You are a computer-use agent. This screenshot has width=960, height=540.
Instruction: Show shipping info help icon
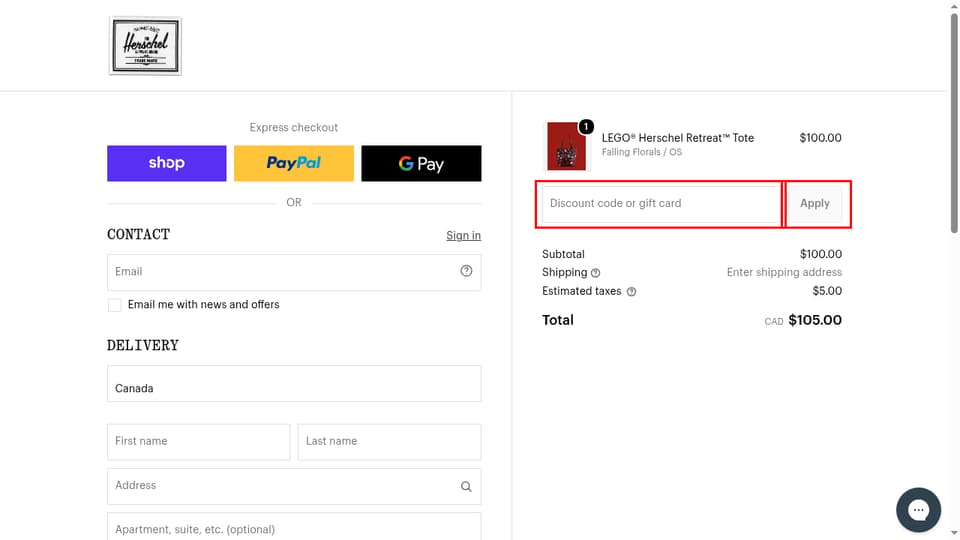tap(596, 273)
